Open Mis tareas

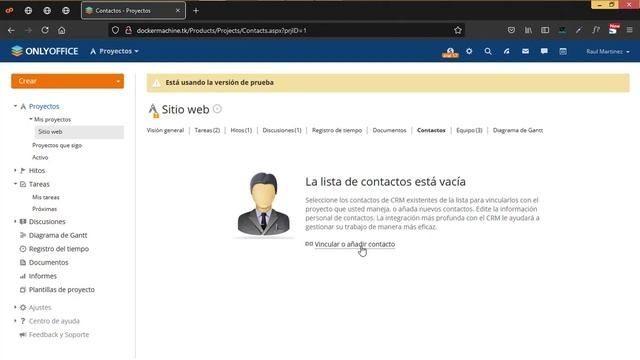point(46,197)
